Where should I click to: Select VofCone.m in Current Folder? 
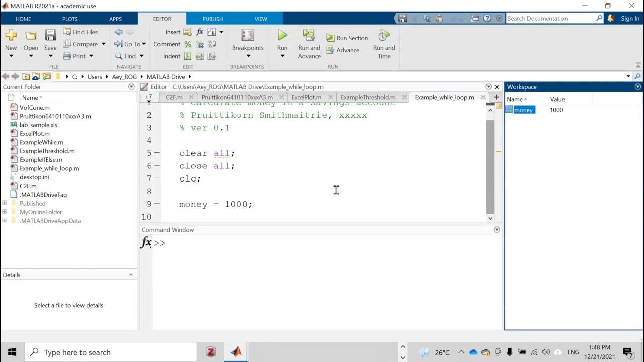point(35,107)
